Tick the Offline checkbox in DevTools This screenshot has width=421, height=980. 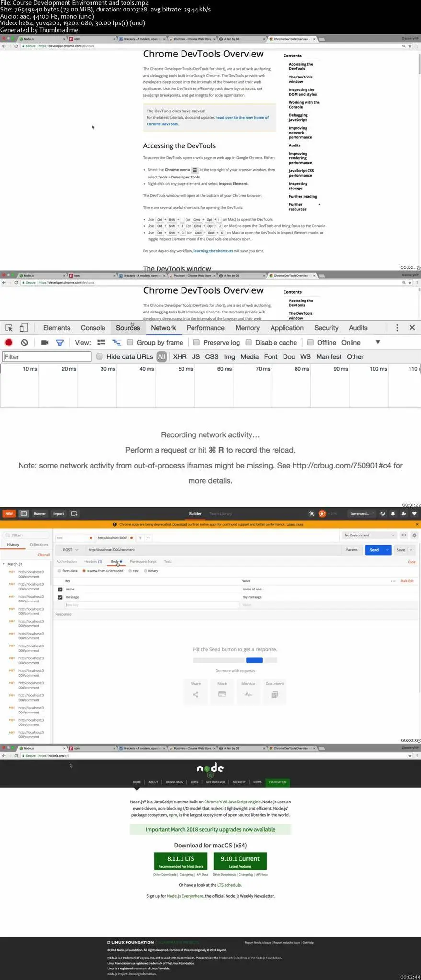point(310,343)
